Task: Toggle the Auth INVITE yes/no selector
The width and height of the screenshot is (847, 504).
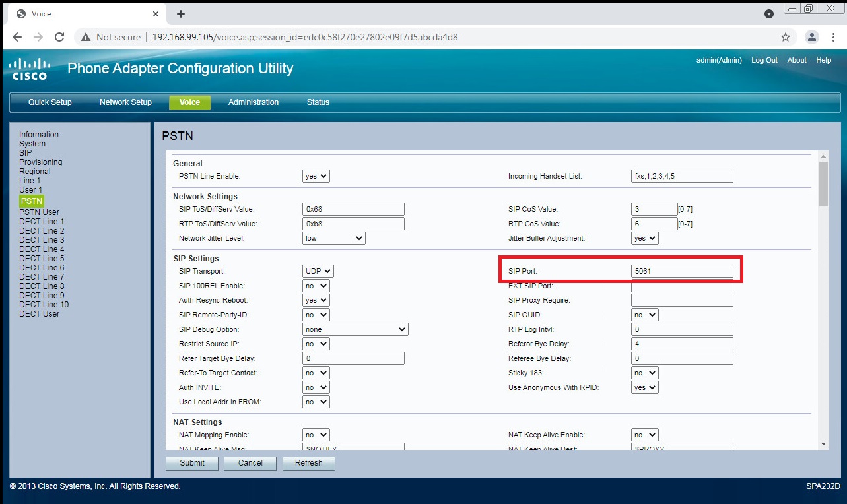Action: [316, 387]
